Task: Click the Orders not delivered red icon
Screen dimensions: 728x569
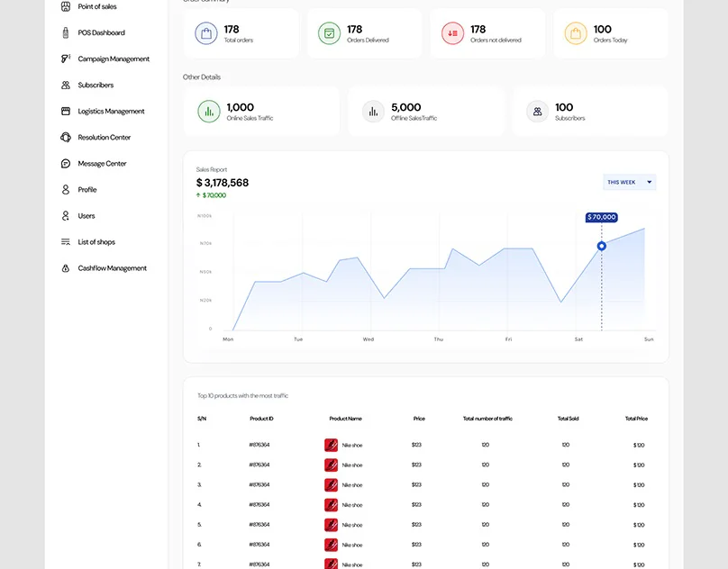Action: 452,33
